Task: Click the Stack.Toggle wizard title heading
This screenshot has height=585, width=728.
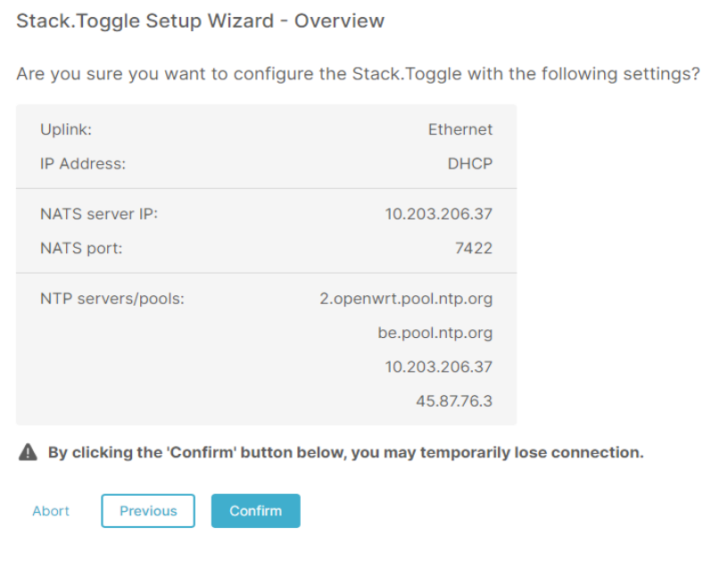Action: pyautogui.click(x=199, y=20)
